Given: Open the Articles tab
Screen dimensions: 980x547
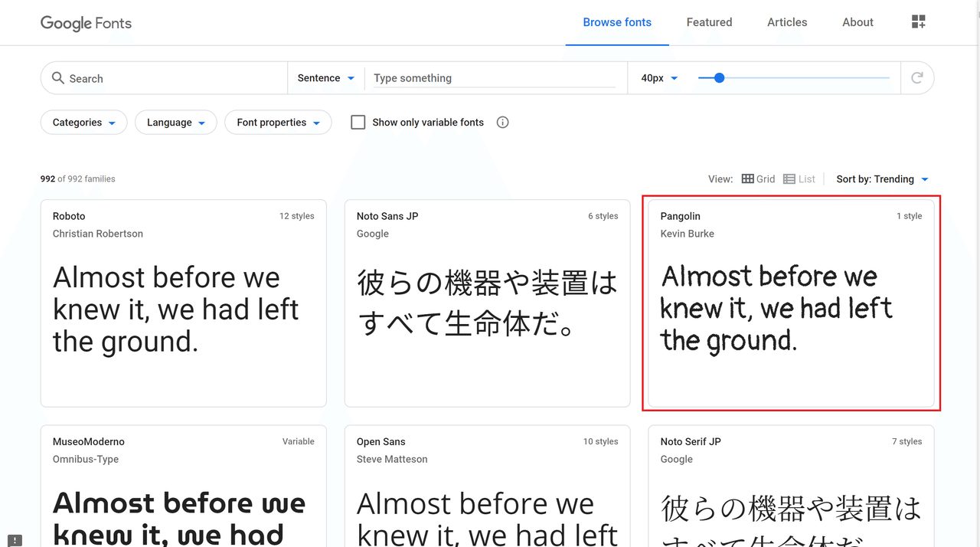Looking at the screenshot, I should coord(787,23).
